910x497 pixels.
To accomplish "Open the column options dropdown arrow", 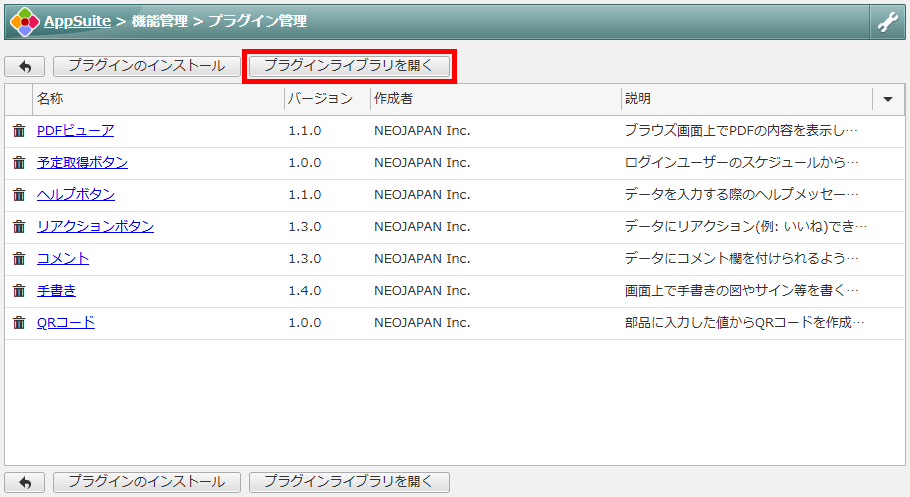I will pos(887,99).
